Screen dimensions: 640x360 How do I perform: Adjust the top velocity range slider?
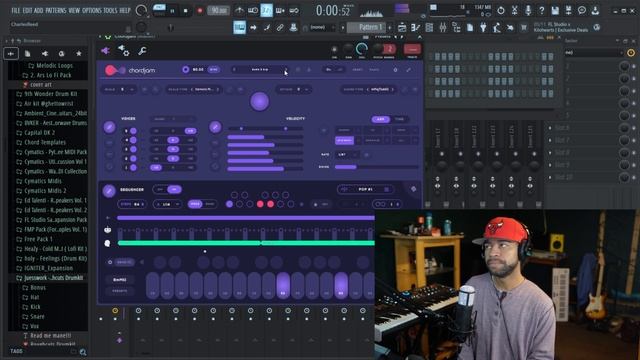tap(265, 129)
